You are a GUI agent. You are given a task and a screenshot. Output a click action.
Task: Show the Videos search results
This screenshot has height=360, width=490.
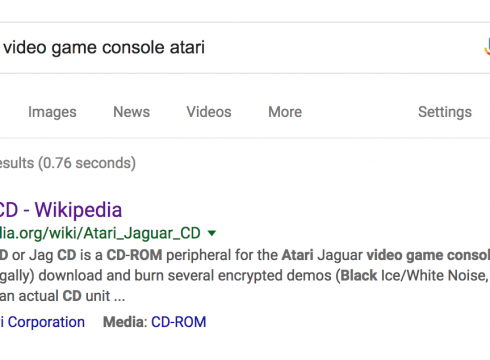[209, 112]
